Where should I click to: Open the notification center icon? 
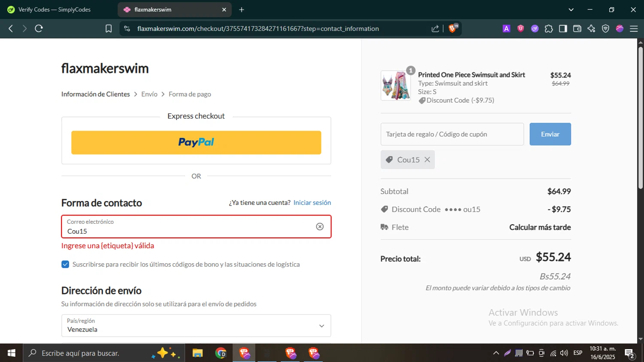pyautogui.click(x=630, y=353)
